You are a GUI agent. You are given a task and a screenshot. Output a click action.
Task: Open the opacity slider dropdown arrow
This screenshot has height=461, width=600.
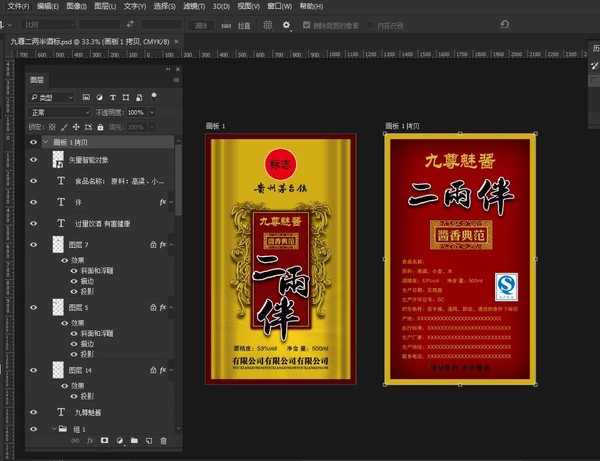[152, 112]
